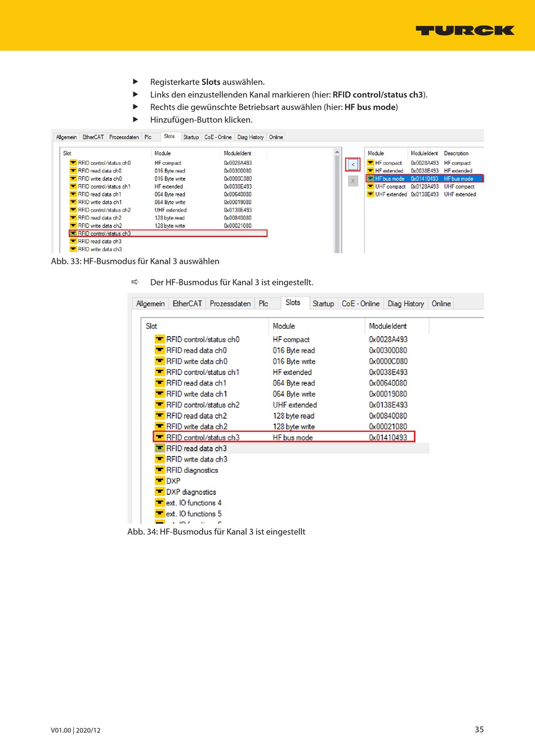This screenshot has height=756, width=535.
Task: Click RFID control/status ch0 slot icon in Abb. 33
Action: point(73,163)
